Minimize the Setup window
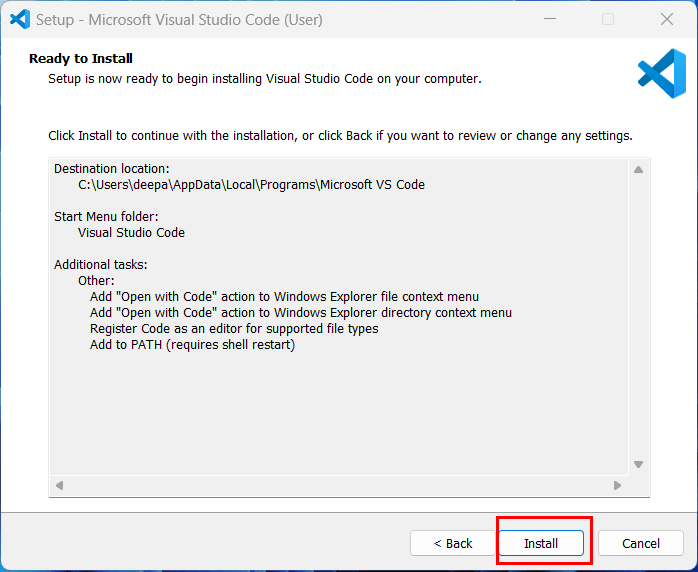 [x=550, y=19]
